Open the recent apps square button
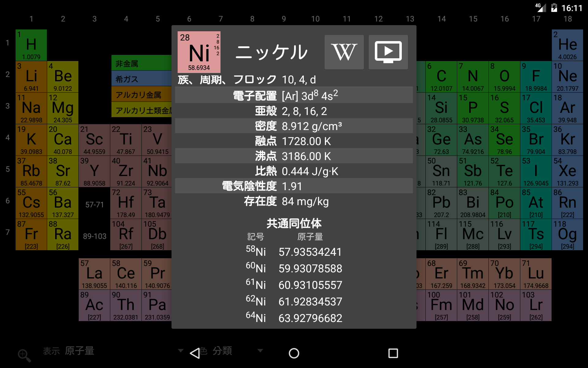Screen dimensions: 588x368 point(393,353)
